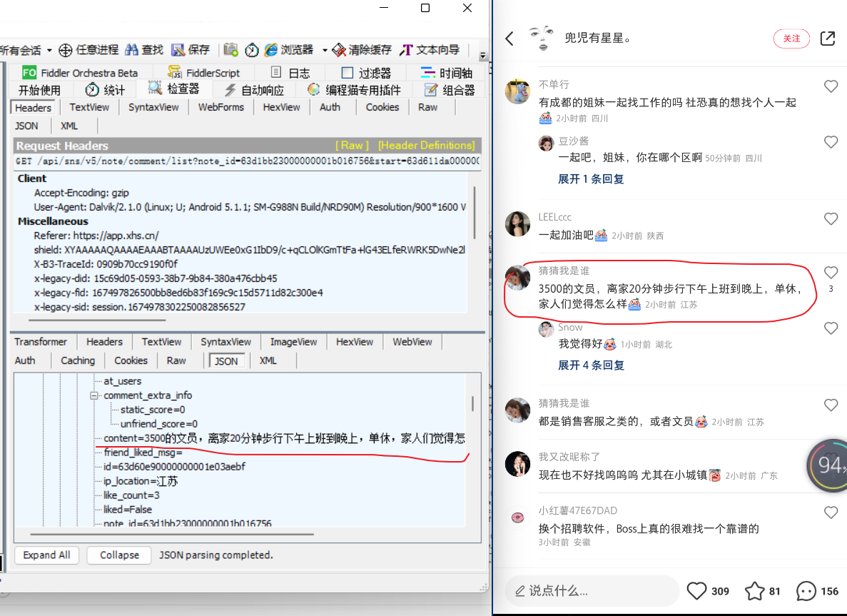
Task: Tap the back arrow beside 兜儿有星星
Action: [509, 39]
